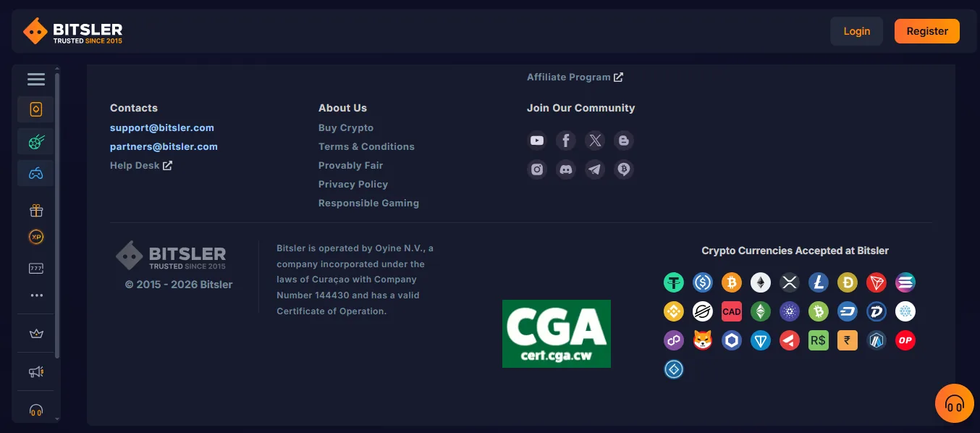Click the Stellar currency icon
The image size is (980, 433).
click(x=703, y=311)
